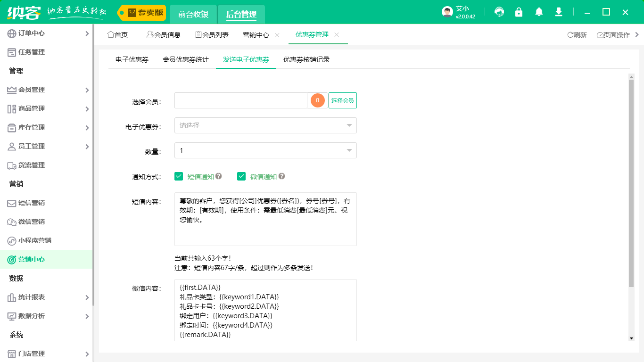Switch to the 会员优惠券统计 tab

point(186,60)
